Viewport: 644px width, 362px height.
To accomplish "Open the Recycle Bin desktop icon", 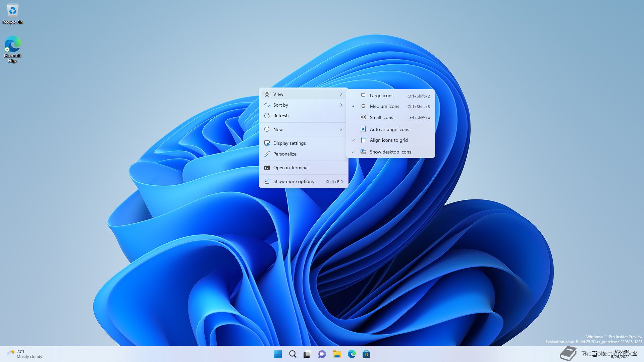I will pos(13,14).
